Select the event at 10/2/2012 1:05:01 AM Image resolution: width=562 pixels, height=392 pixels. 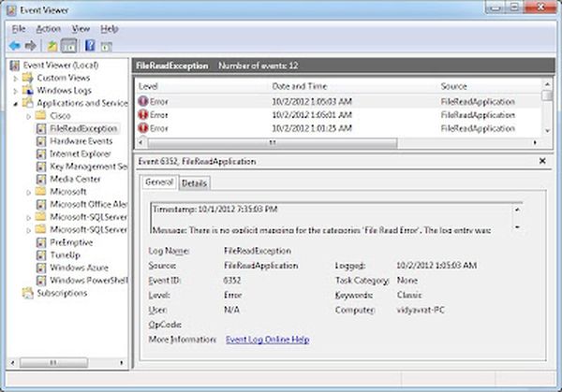[339, 115]
